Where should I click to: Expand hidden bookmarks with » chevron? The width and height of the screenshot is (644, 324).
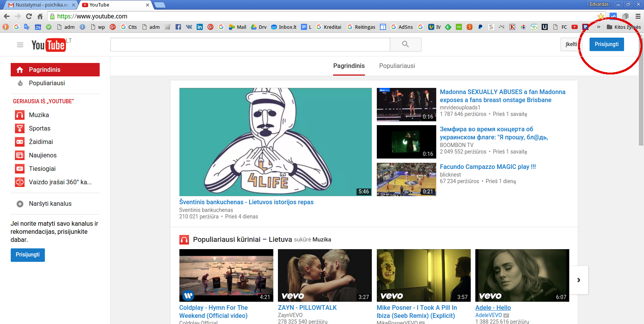tap(598, 27)
